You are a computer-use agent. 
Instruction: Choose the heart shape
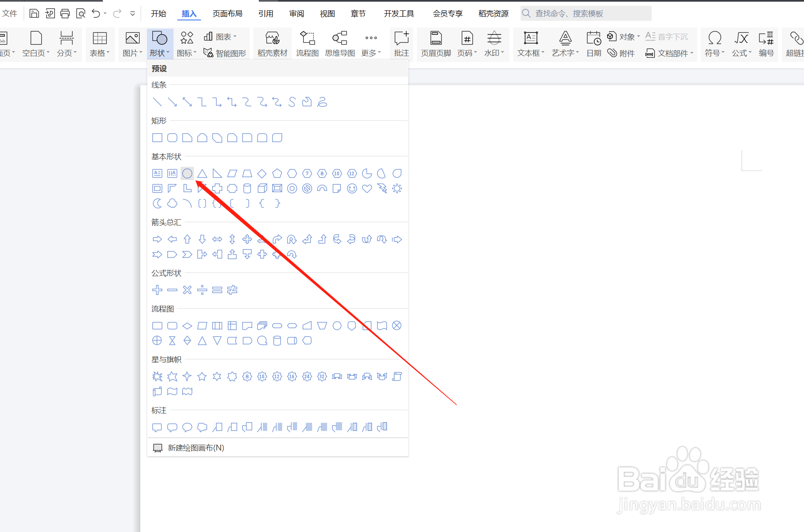pos(367,188)
